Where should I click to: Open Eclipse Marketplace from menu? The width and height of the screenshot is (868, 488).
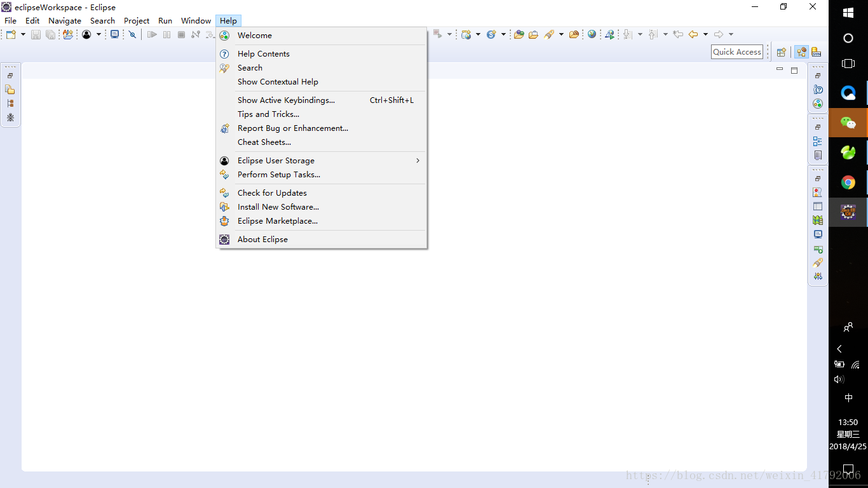click(x=322, y=221)
